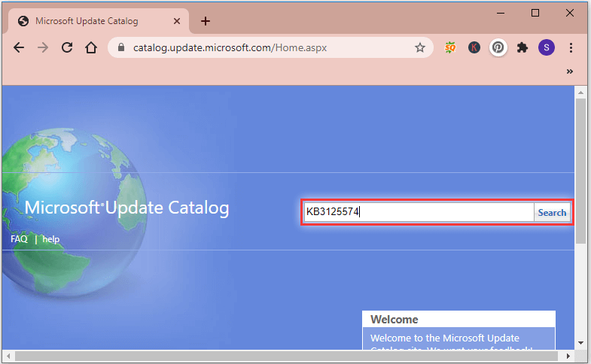591x364 pixels.
Task: Open the orange SQ extension icon
Action: click(x=450, y=47)
